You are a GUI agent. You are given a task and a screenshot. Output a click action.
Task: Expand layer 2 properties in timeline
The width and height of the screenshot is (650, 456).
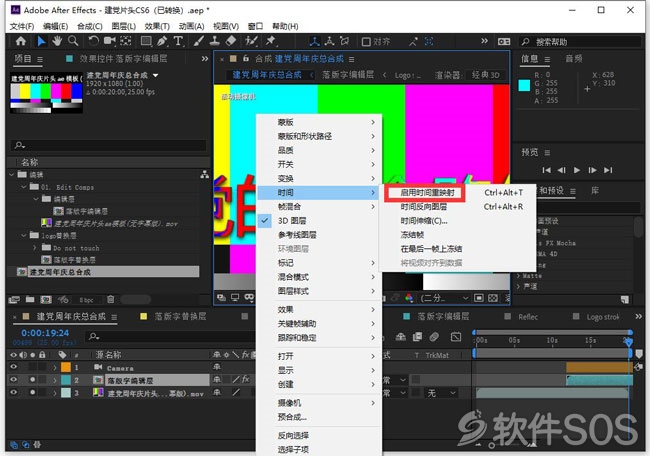click(55, 380)
